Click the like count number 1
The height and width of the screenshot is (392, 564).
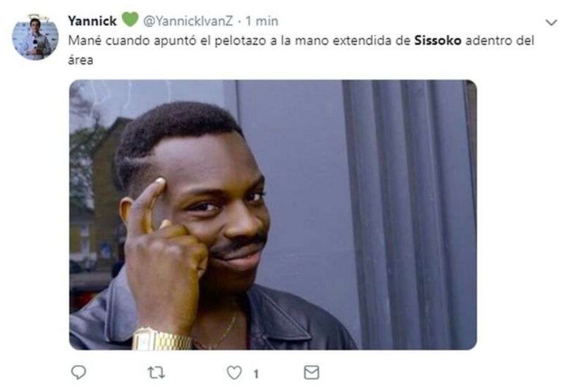pyautogui.click(x=256, y=374)
